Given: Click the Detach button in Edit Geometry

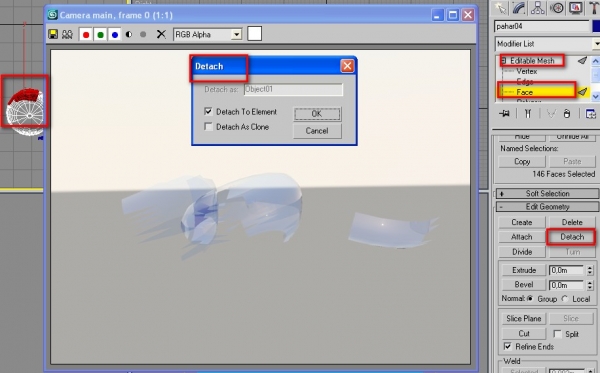Looking at the screenshot, I should point(572,237).
